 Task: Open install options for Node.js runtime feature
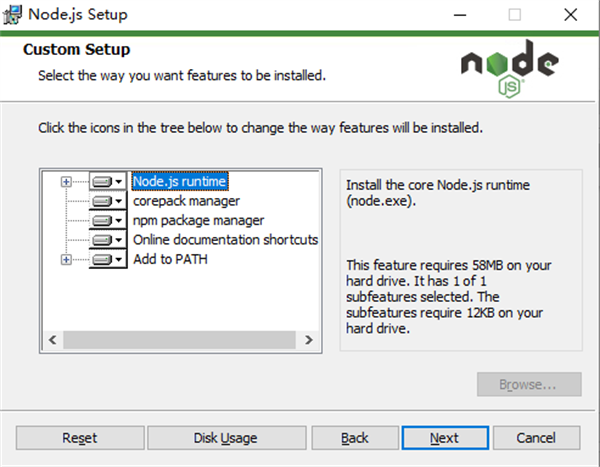(108, 181)
